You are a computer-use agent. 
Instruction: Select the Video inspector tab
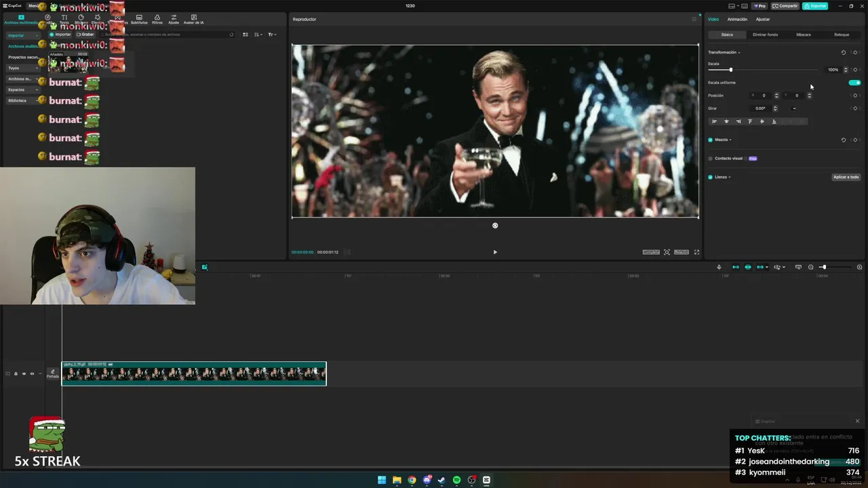(x=713, y=19)
